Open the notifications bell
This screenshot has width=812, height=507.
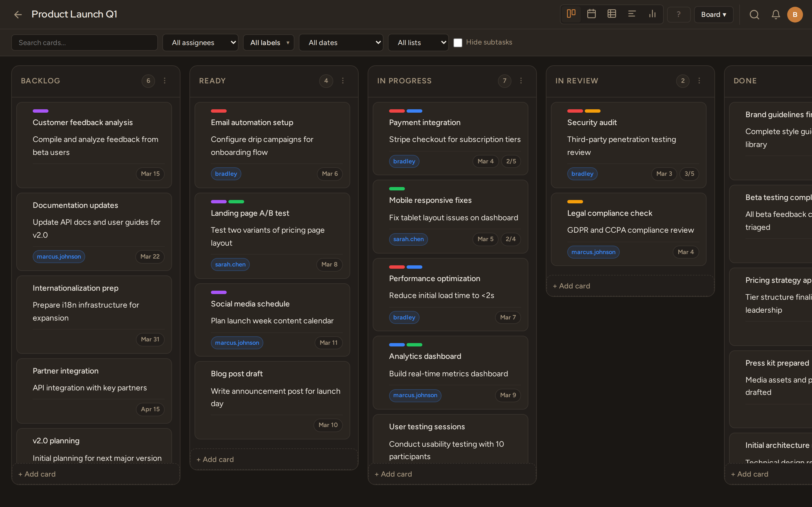[x=775, y=14]
